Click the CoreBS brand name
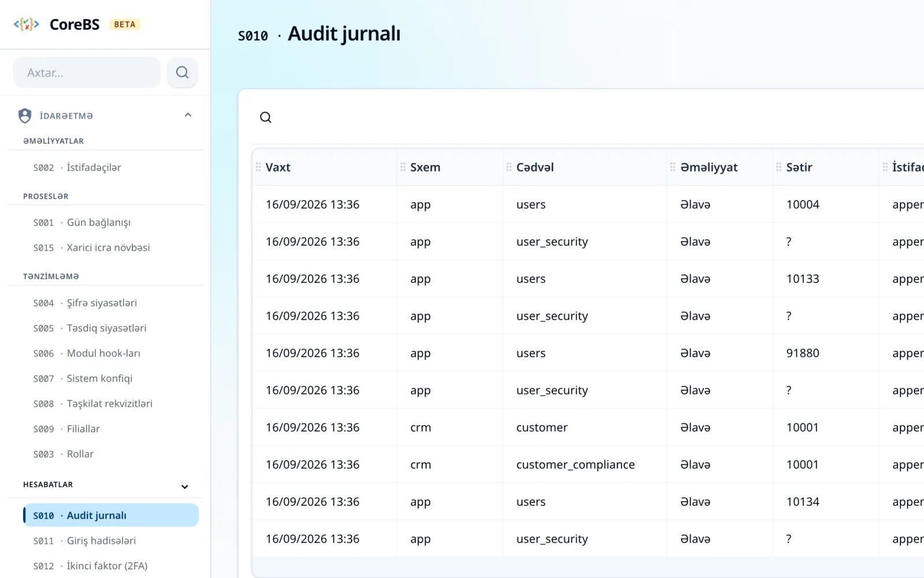The width and height of the screenshot is (924, 578). tap(74, 24)
